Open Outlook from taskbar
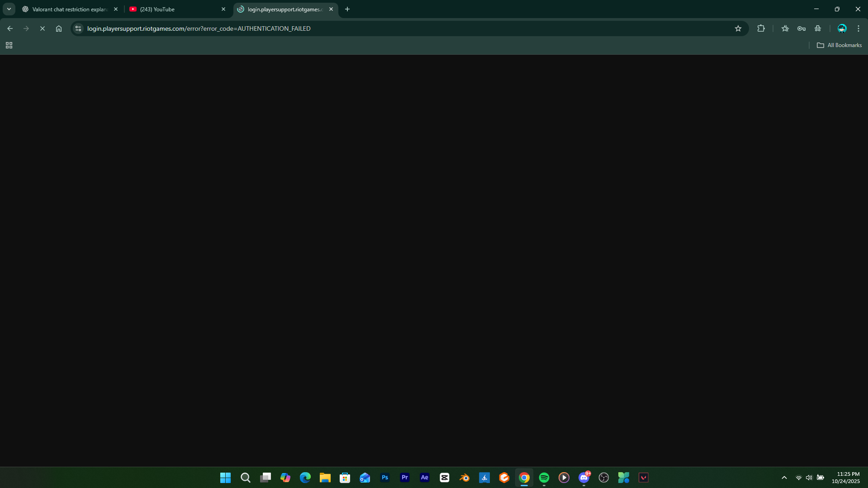 365,478
